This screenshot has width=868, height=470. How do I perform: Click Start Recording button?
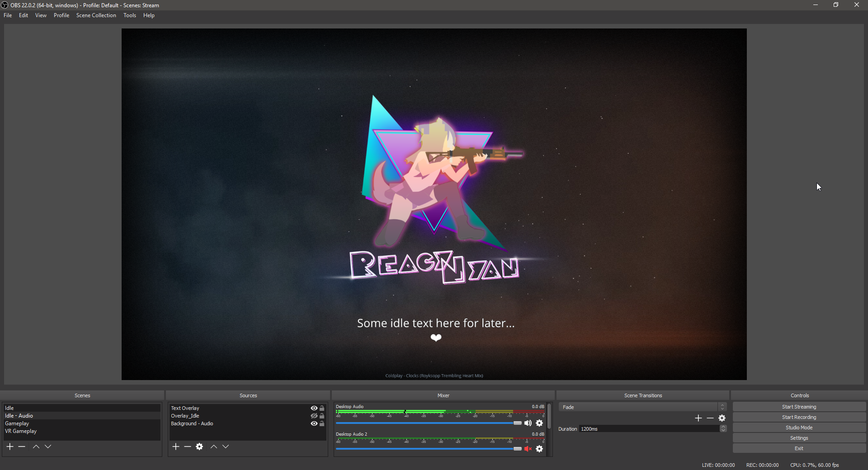coord(799,417)
